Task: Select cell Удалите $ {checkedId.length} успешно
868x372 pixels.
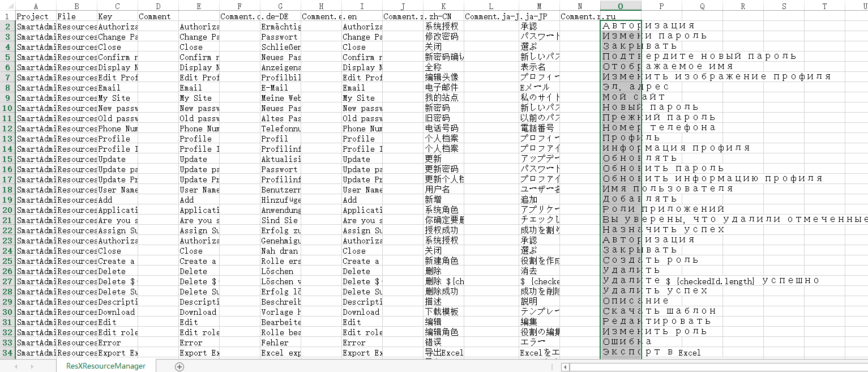Action: click(621, 281)
